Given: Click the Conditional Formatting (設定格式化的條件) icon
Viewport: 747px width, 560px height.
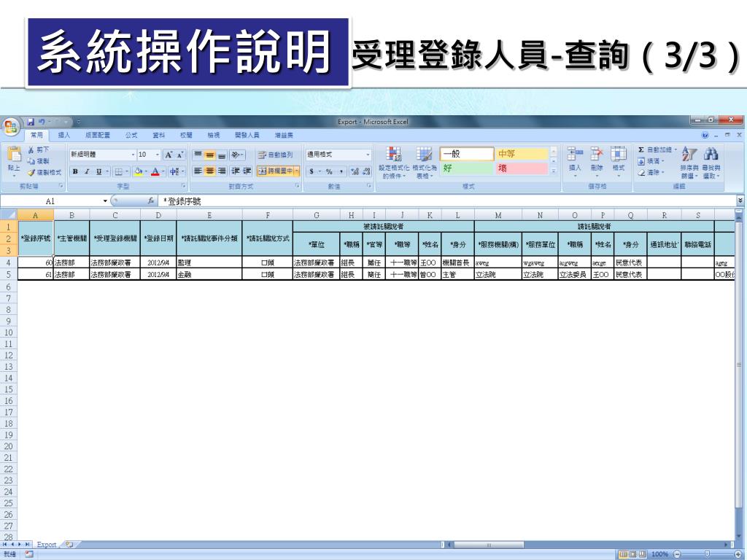Looking at the screenshot, I should [393, 155].
